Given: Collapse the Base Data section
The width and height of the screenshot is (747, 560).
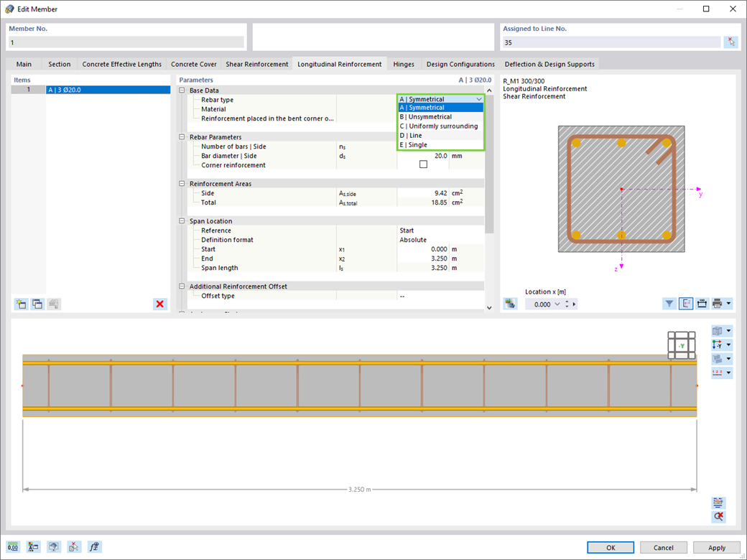Looking at the screenshot, I should click(x=182, y=90).
